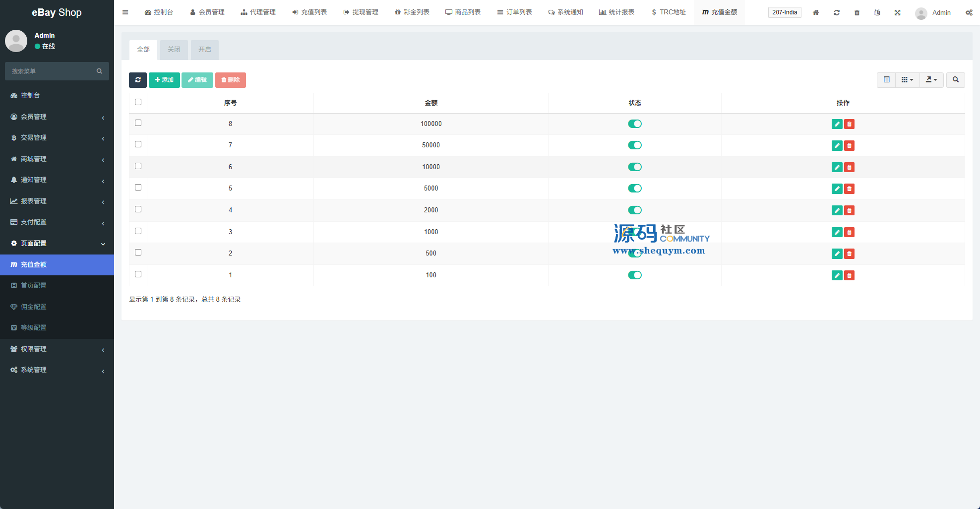Image resolution: width=980 pixels, height=509 pixels.
Task: Click red delete icon for amount 50000
Action: click(x=849, y=145)
